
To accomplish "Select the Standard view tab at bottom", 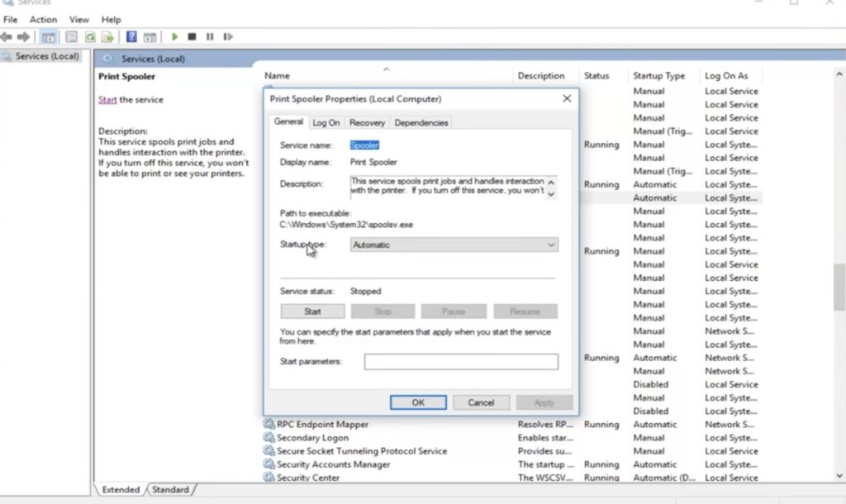I will pos(170,489).
